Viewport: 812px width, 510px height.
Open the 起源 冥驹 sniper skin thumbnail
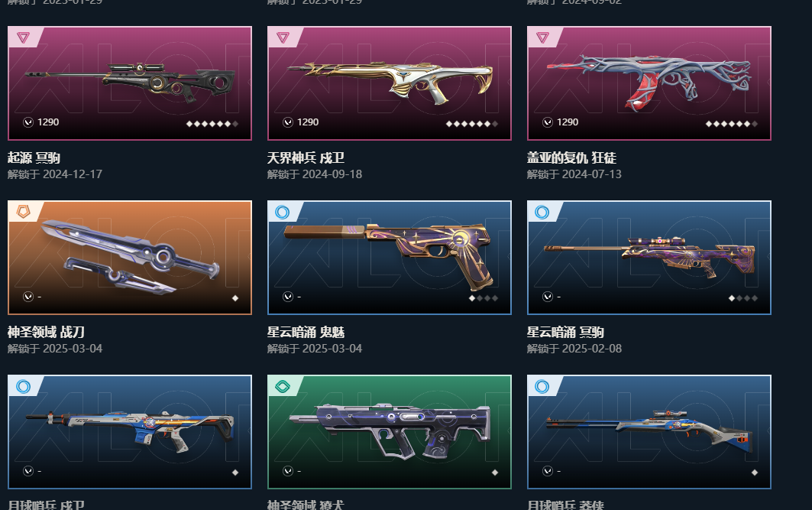(x=130, y=83)
